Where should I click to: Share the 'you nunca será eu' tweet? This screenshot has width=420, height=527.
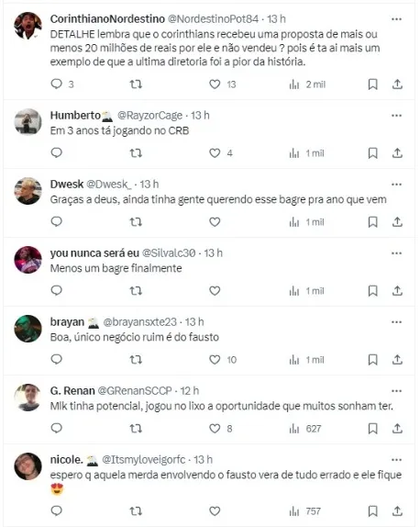pyautogui.click(x=397, y=291)
